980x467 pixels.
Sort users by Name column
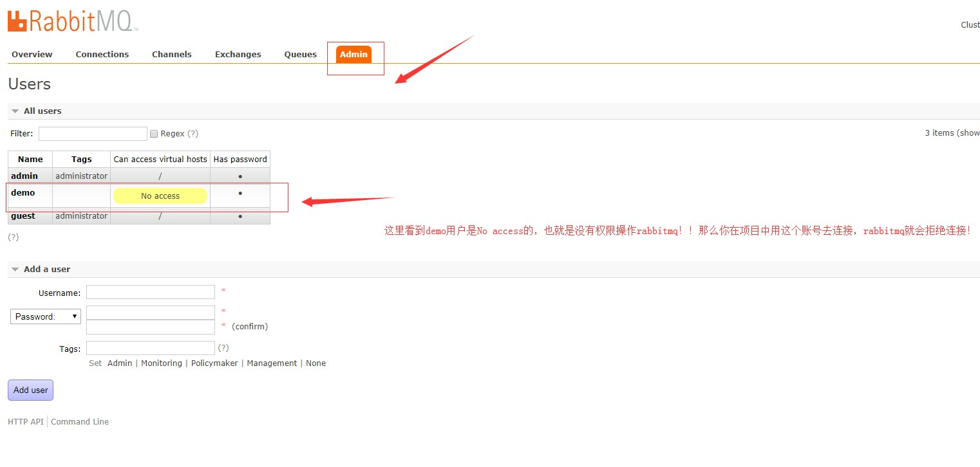coord(30,159)
